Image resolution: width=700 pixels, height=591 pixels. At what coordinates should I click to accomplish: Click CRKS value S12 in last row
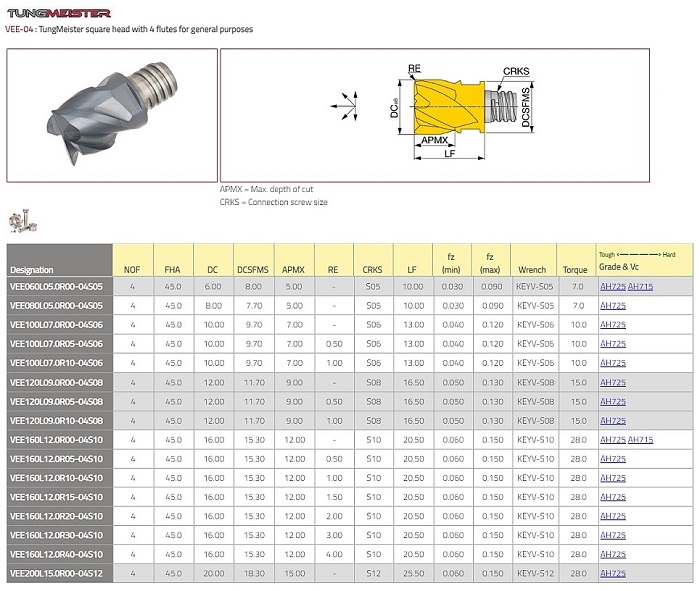point(374,574)
